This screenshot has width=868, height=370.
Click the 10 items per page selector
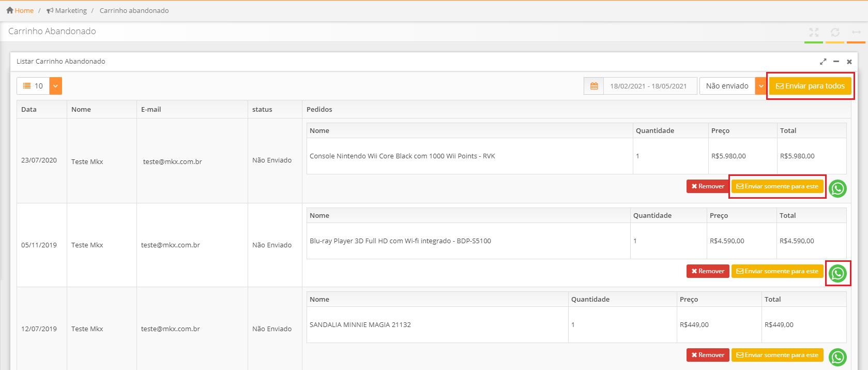point(33,86)
